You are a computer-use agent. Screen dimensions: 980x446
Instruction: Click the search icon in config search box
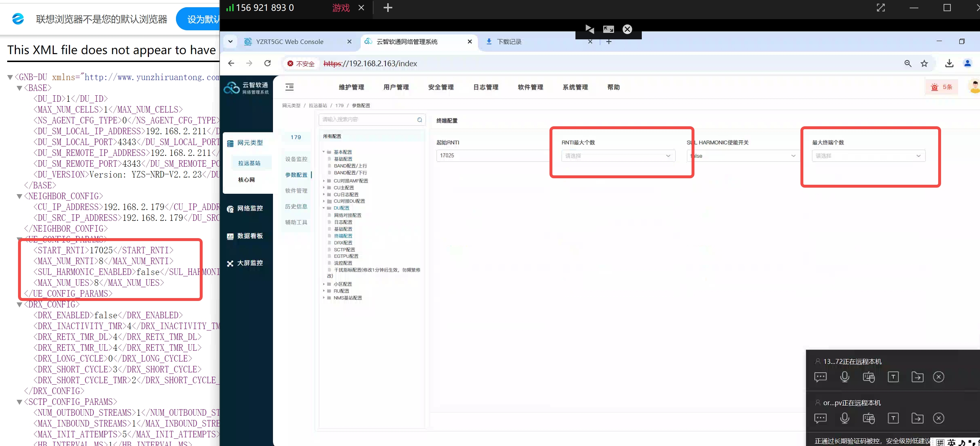(x=420, y=119)
